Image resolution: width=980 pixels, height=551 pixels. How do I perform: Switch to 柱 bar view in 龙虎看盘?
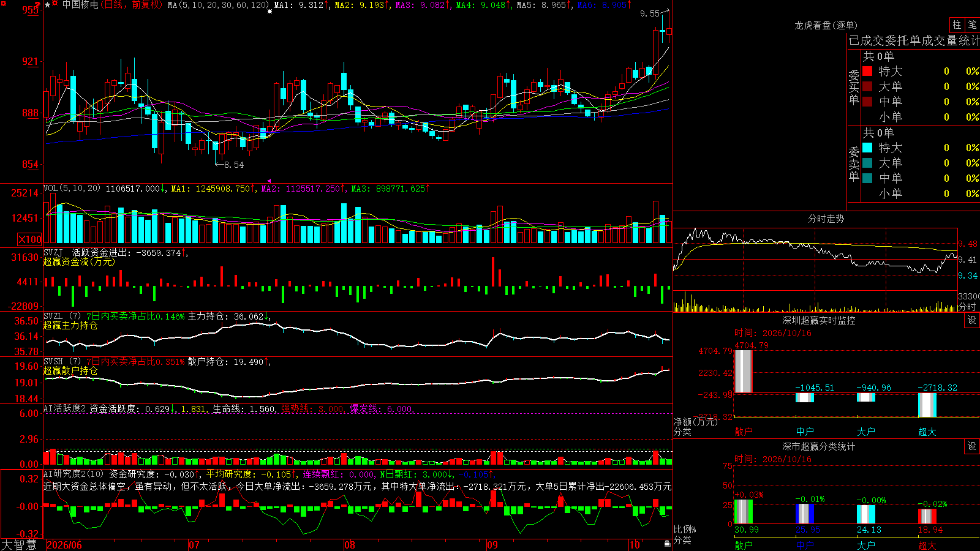coord(957,25)
